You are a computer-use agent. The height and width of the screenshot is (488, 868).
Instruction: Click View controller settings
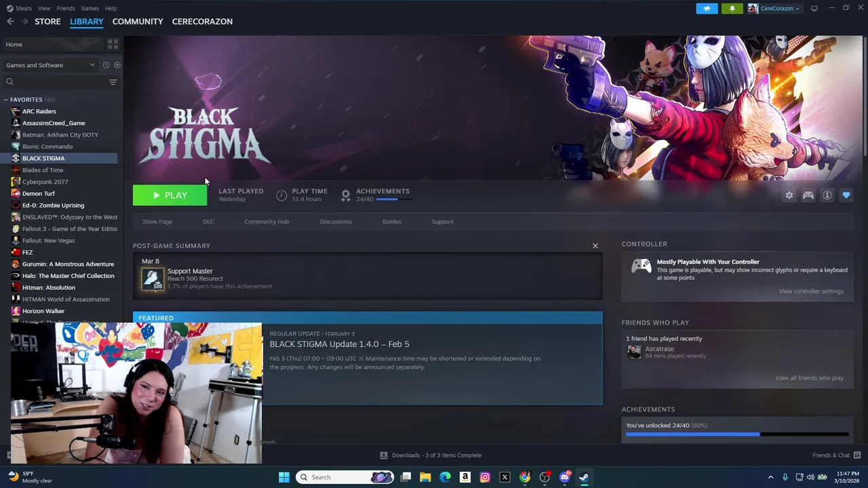point(811,291)
